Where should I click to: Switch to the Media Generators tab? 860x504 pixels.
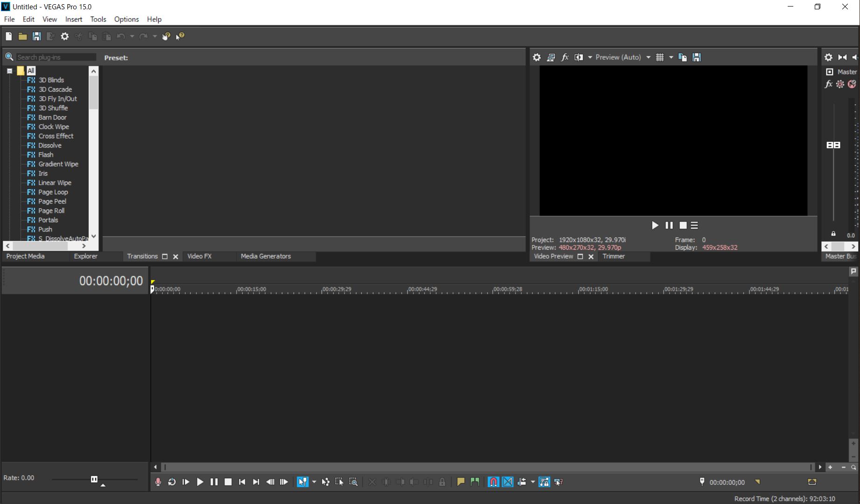click(265, 256)
